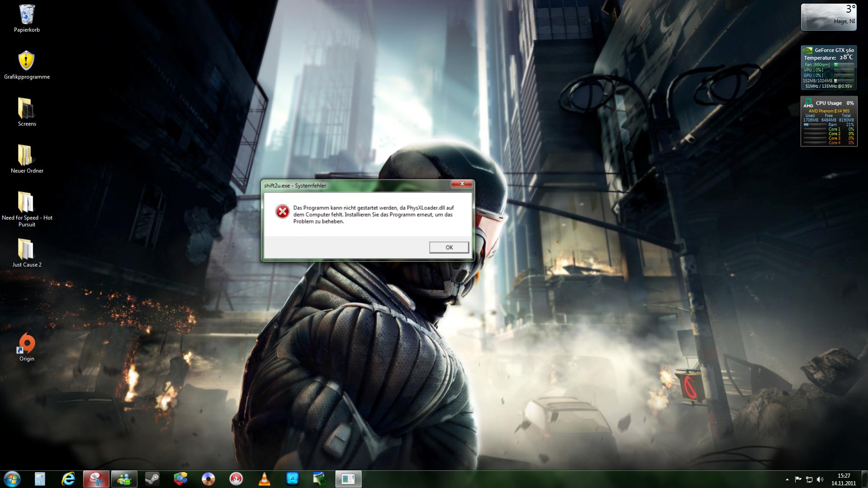Select the Just Cause 2 folder
The width and height of the screenshot is (868, 488).
tap(27, 253)
